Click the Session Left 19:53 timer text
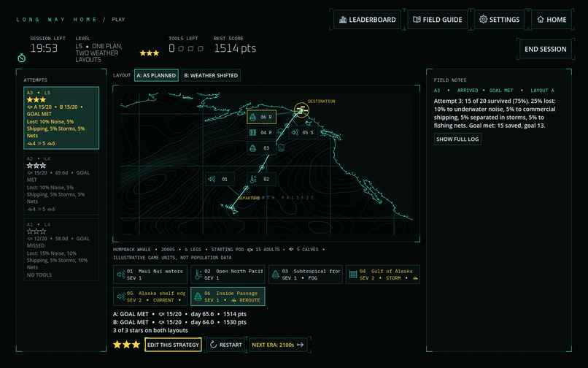The image size is (588, 368). click(44, 48)
